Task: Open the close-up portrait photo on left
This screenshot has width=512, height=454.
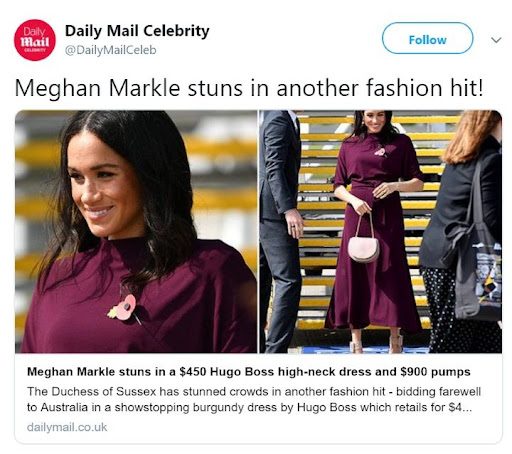Action: click(136, 231)
